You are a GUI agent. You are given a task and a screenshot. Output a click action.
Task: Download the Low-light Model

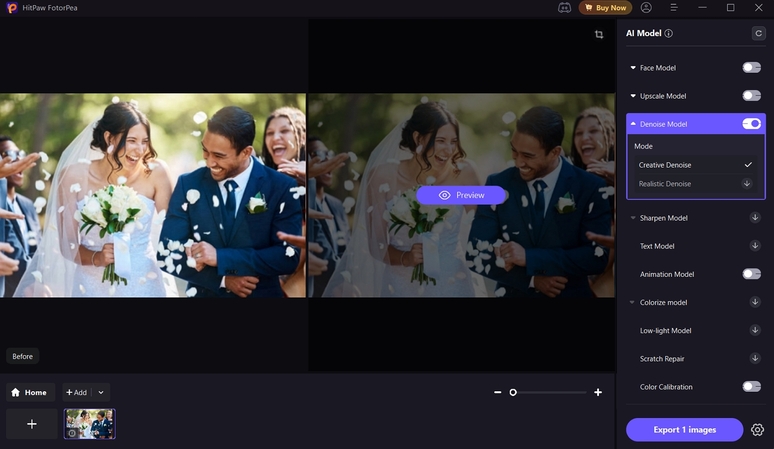pyautogui.click(x=755, y=330)
